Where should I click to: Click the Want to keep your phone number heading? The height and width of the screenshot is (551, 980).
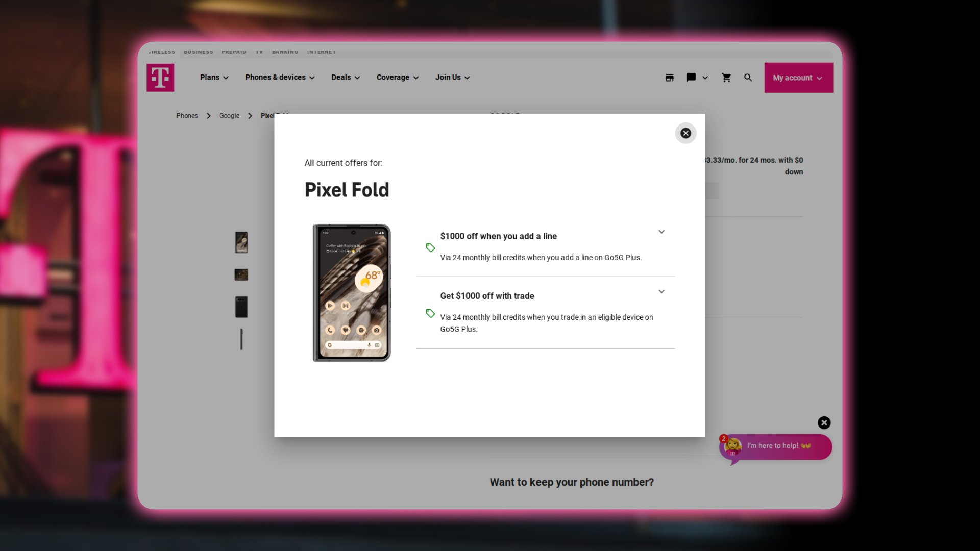pos(572,482)
